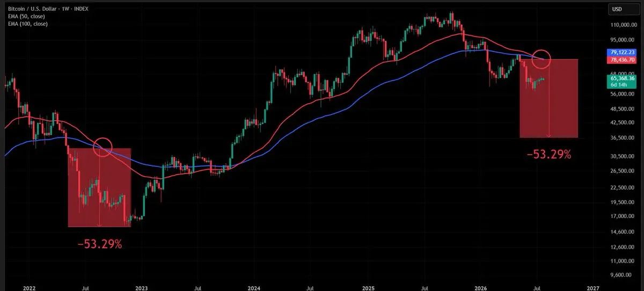Screen dimensions: 644x291
Task: Click the 110,000.00 price axis label
Action: click(623, 25)
